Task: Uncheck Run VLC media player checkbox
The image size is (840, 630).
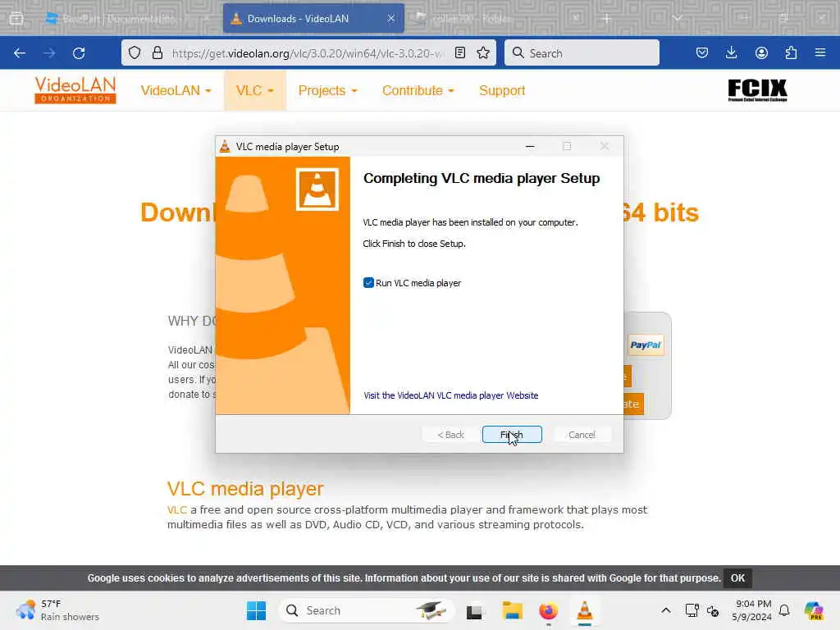Action: [368, 283]
